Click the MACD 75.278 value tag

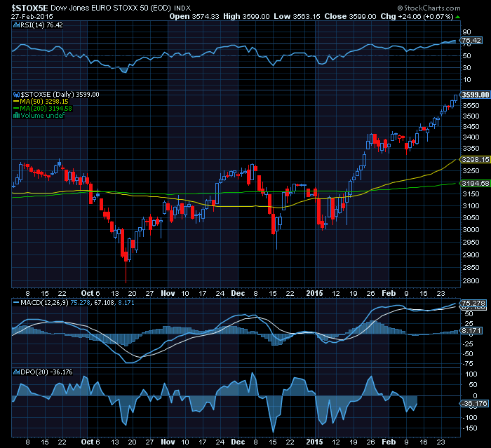click(x=473, y=303)
